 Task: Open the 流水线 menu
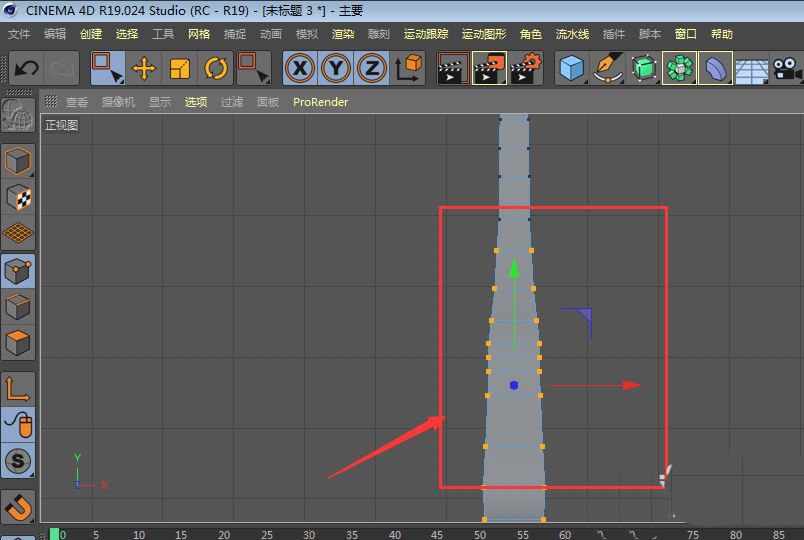(x=572, y=34)
